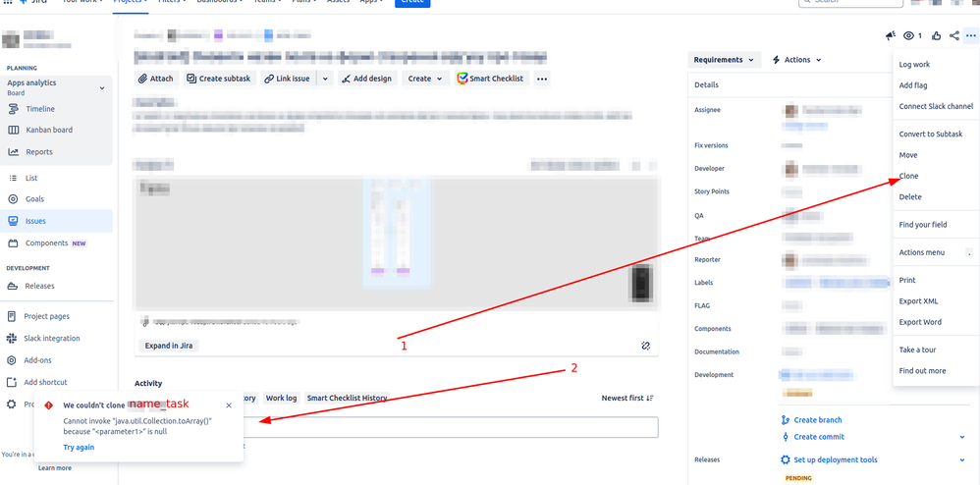The width and height of the screenshot is (980, 485).
Task: Click the Create subtask button
Action: [219, 79]
